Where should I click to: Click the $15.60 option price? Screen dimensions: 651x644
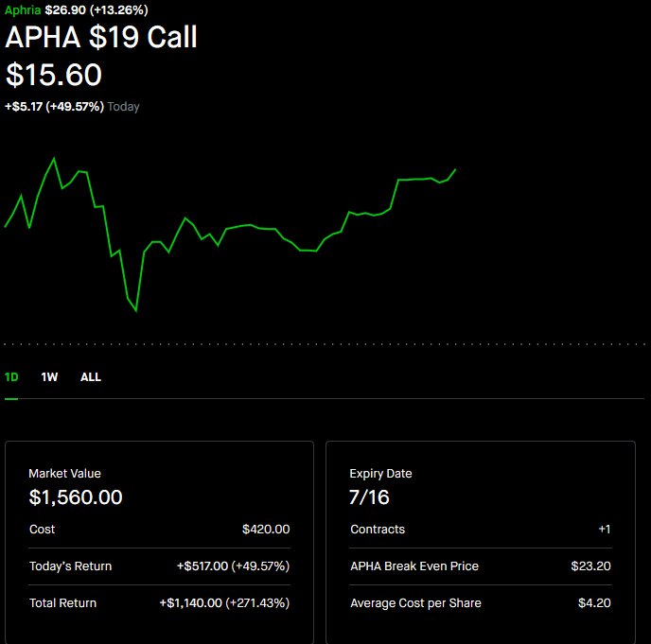(x=54, y=76)
